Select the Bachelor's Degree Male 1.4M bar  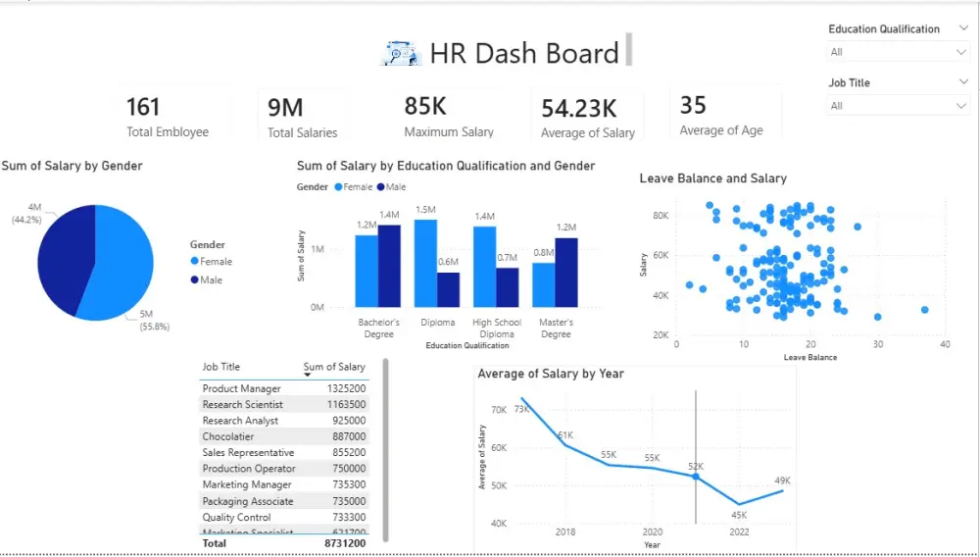pos(389,266)
